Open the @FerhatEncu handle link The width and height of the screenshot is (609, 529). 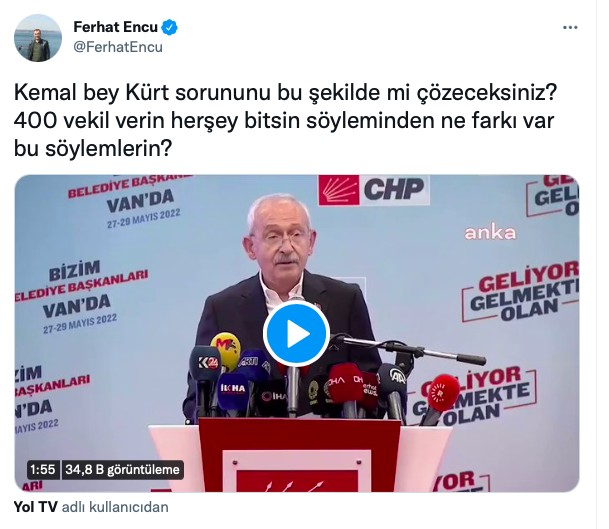(118, 47)
